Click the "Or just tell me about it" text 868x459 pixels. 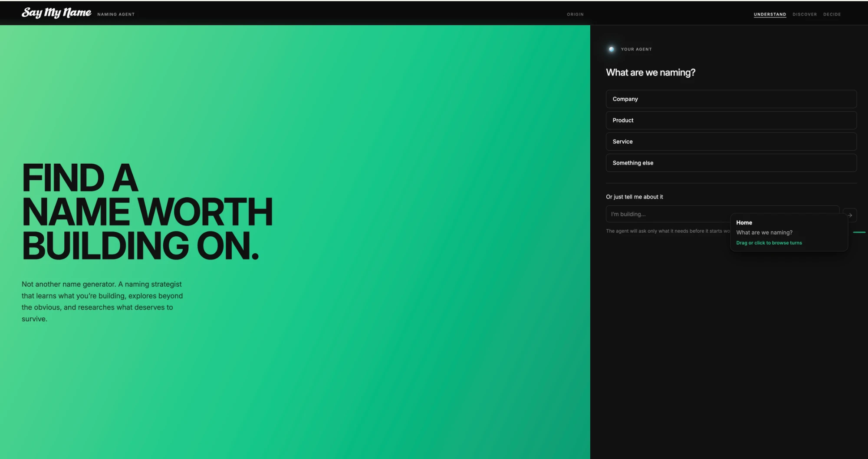tap(635, 197)
